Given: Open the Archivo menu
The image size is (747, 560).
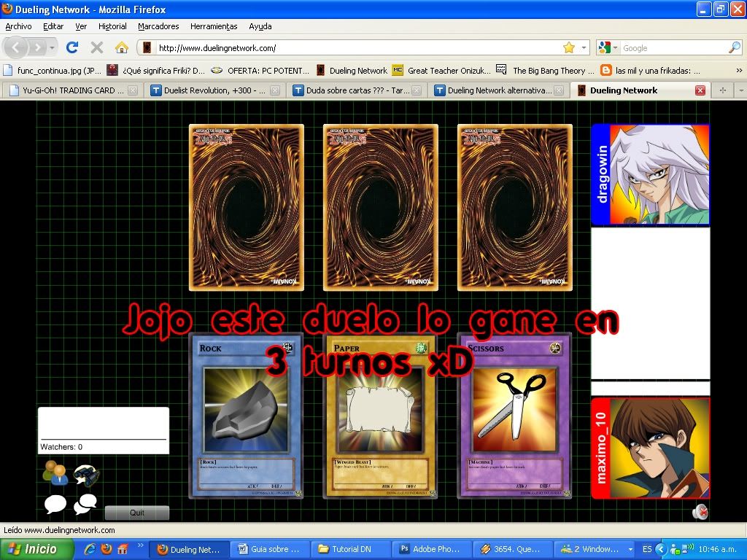Looking at the screenshot, I should coord(18,26).
